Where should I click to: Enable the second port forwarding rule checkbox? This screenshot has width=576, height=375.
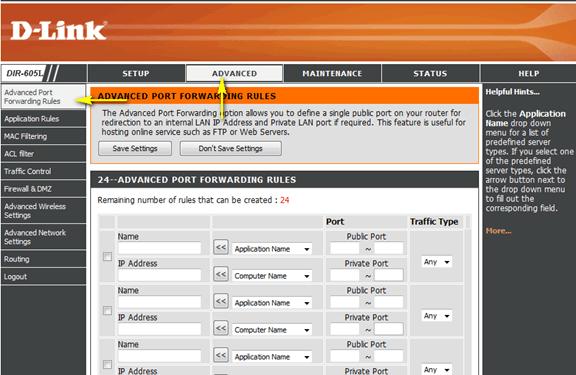coord(107,310)
